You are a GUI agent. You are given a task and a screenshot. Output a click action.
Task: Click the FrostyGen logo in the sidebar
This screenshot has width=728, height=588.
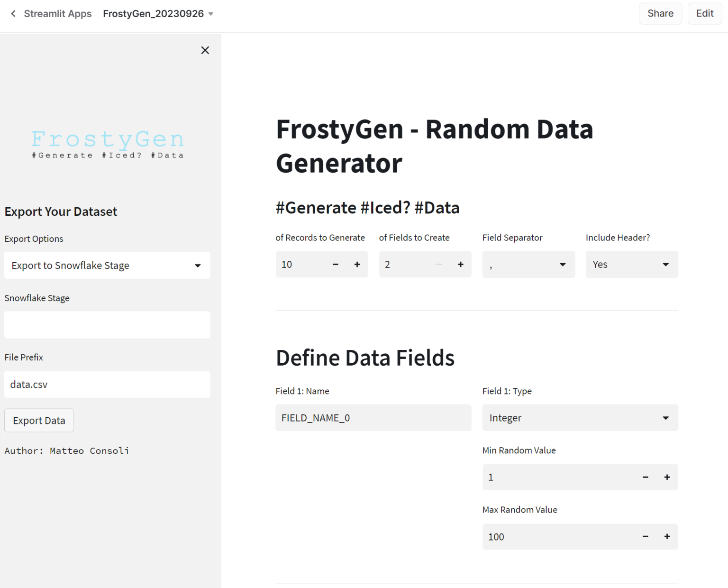click(x=108, y=144)
